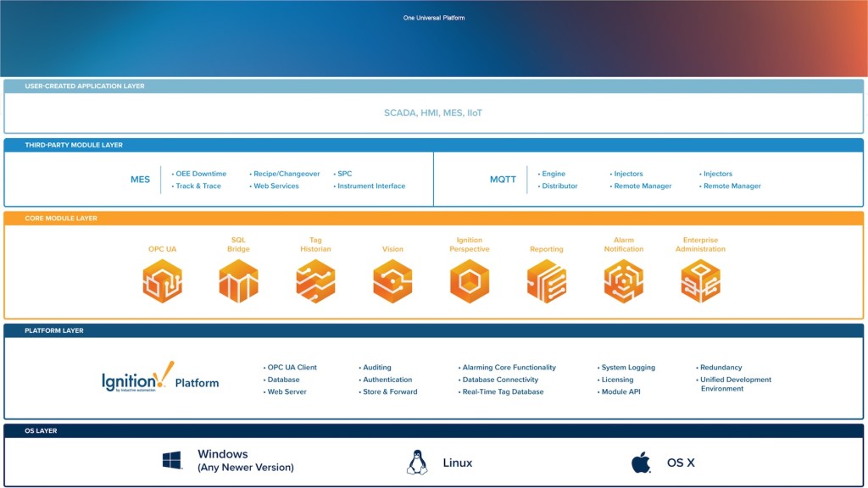Screen dimensions: 868x488
Task: Click the OPC UA module hexagon icon
Action: [162, 281]
